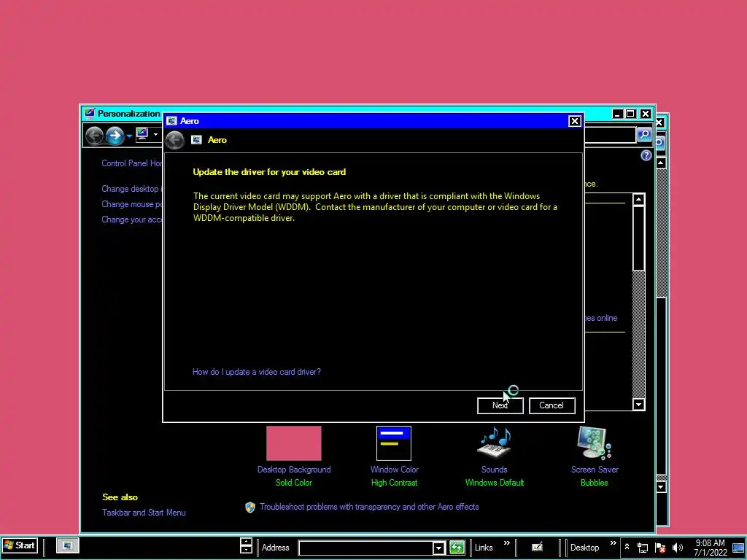Click the search magnifier in Personalization window
Screen dimensions: 747x560
pyautogui.click(x=643, y=135)
